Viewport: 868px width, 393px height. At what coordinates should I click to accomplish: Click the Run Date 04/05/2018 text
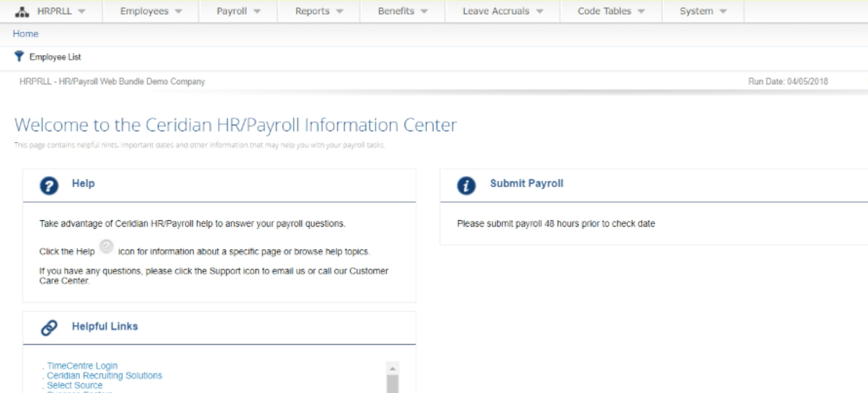(788, 81)
